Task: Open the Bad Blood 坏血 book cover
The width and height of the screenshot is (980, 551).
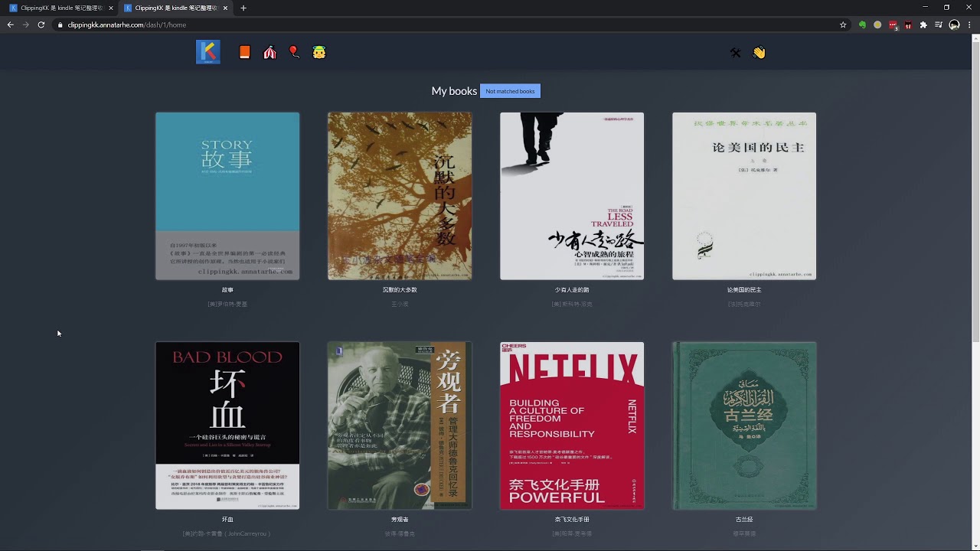Action: [227, 425]
